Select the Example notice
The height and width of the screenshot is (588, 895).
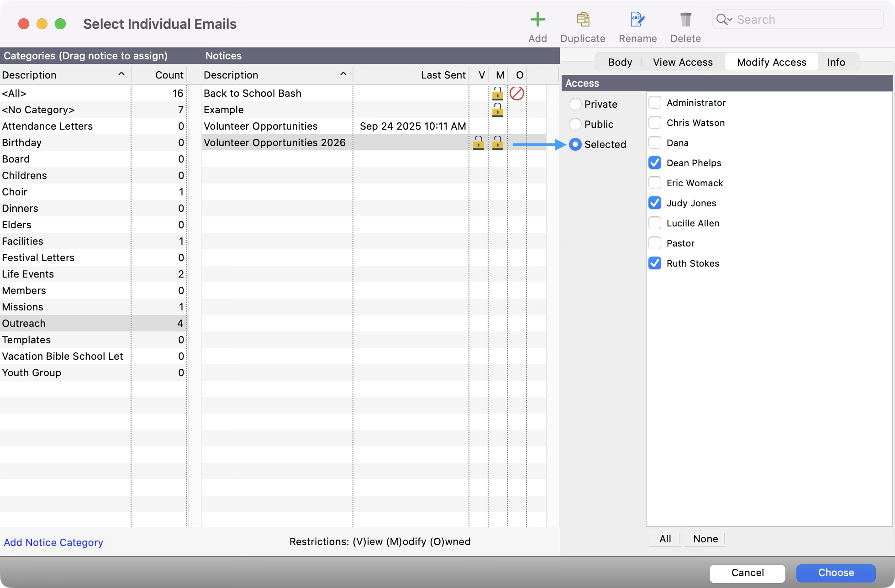[x=374, y=110]
